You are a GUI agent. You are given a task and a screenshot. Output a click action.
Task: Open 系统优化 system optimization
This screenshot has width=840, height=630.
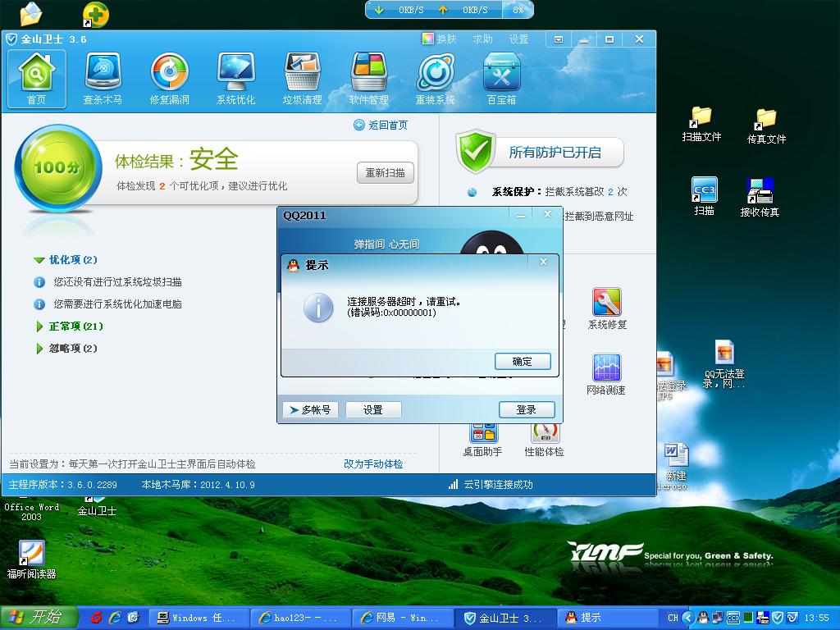point(235,79)
